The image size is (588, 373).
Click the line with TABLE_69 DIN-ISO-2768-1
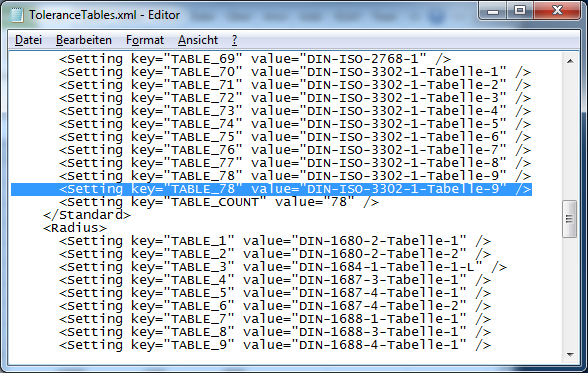coord(255,59)
